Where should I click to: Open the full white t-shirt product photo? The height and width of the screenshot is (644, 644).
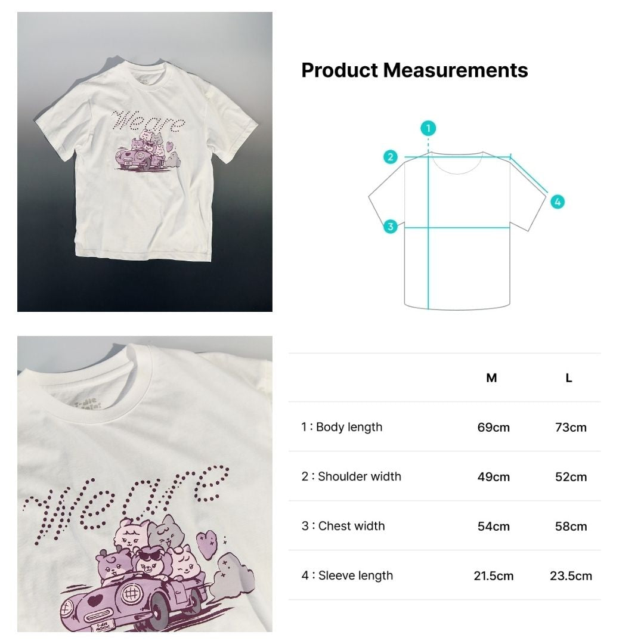coord(144,162)
